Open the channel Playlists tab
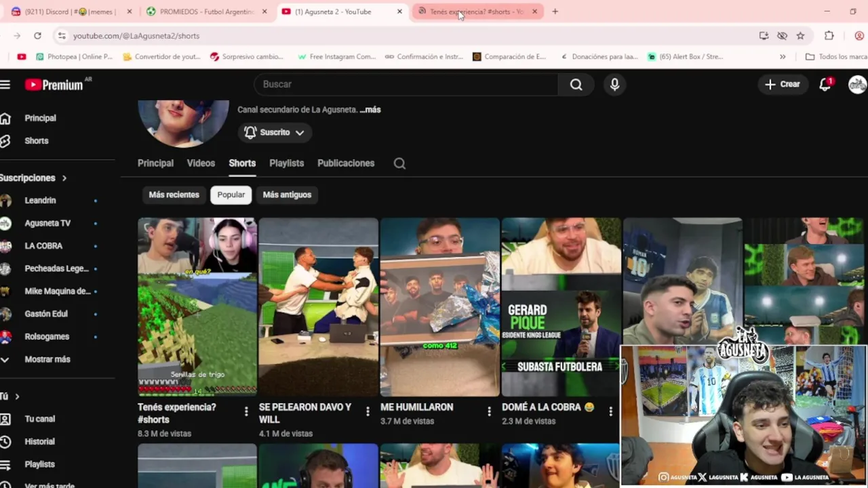Image resolution: width=868 pixels, height=488 pixels. 286,163
